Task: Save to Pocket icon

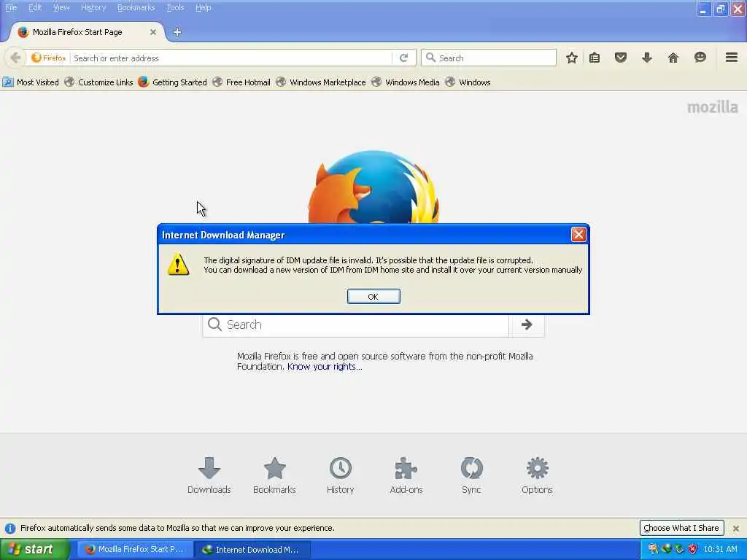Action: pos(620,58)
